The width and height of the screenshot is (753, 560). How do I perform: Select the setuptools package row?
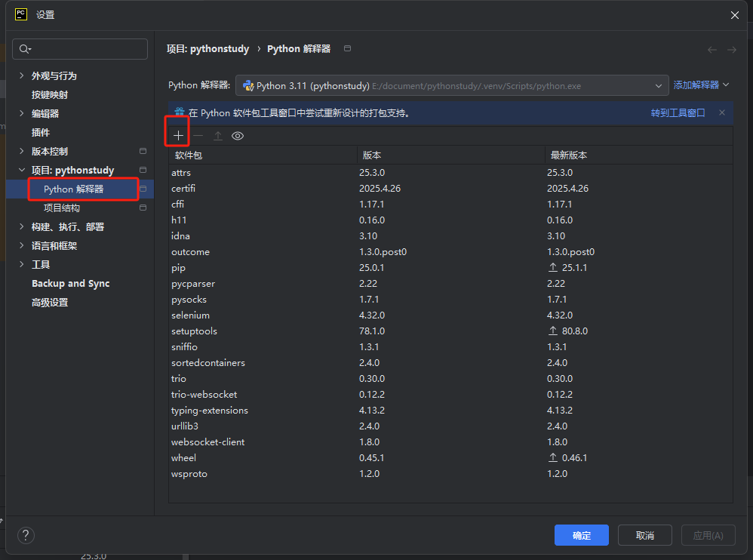tap(450, 331)
